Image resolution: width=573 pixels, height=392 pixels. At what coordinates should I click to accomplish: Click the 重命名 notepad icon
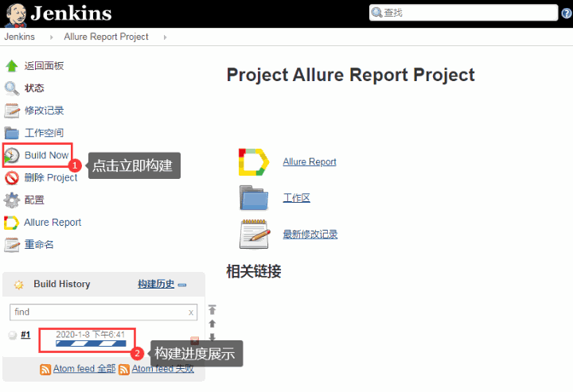point(12,245)
